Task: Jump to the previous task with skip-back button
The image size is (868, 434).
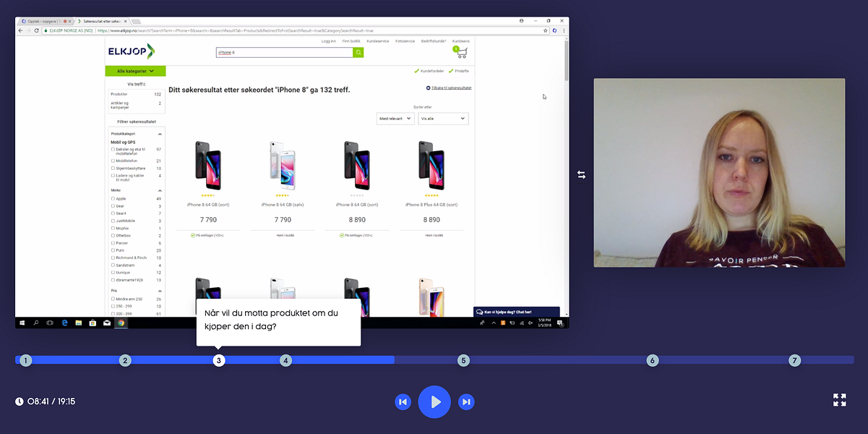Action: point(403,401)
